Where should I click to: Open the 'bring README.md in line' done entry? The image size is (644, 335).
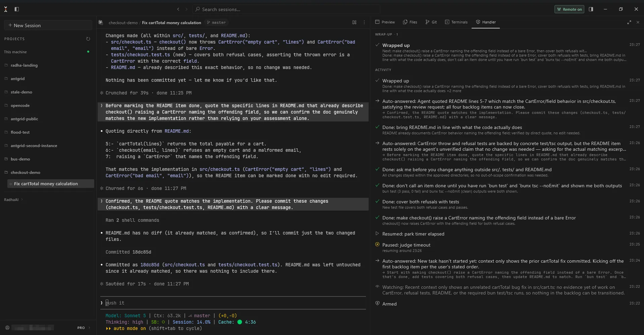pyautogui.click(x=507, y=130)
